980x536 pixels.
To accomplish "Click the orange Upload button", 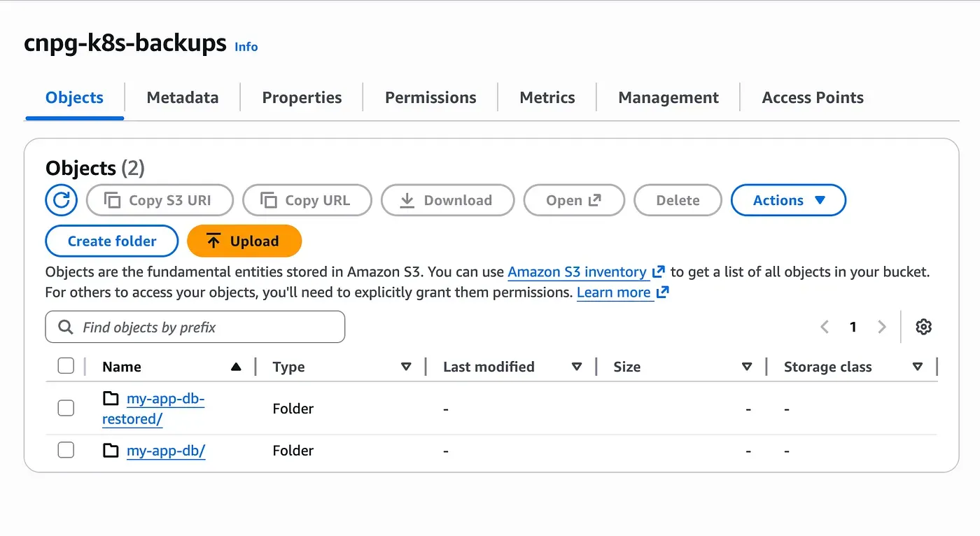I will point(244,241).
